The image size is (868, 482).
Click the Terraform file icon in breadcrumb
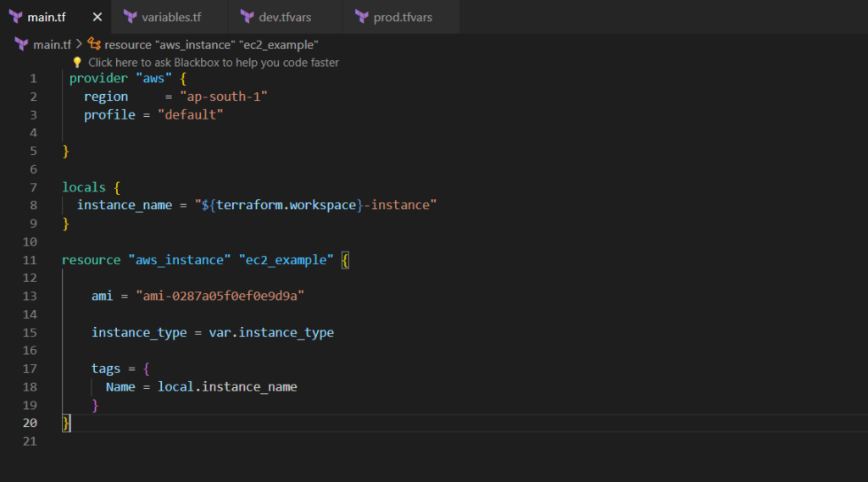pyautogui.click(x=21, y=44)
